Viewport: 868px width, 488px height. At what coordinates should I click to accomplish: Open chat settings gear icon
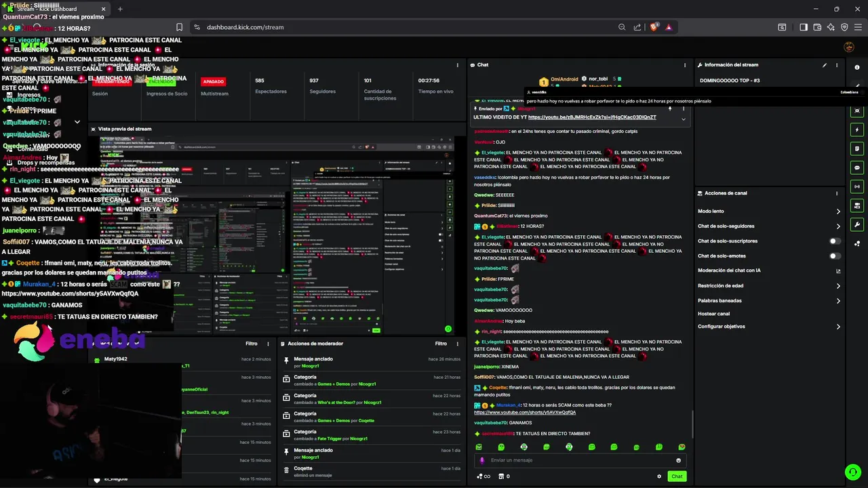pyautogui.click(x=659, y=476)
